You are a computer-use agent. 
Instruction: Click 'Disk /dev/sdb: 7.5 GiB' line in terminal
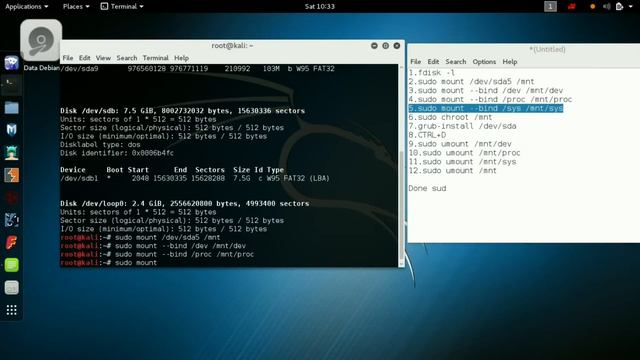(182, 111)
